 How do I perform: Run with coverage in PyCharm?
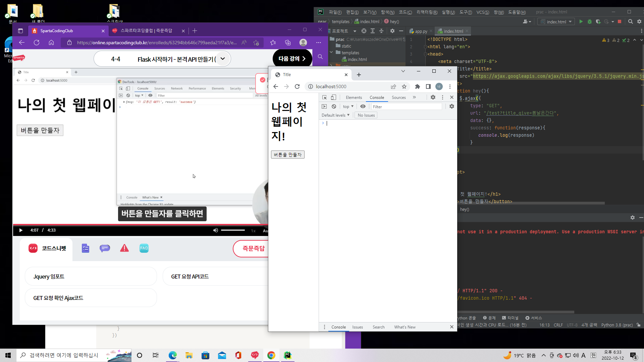[x=598, y=22]
